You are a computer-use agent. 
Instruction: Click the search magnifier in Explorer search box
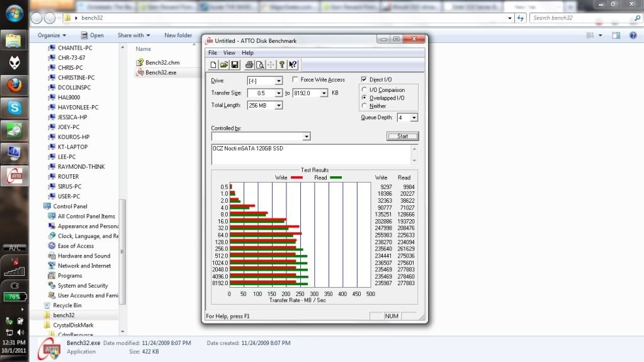(637, 18)
